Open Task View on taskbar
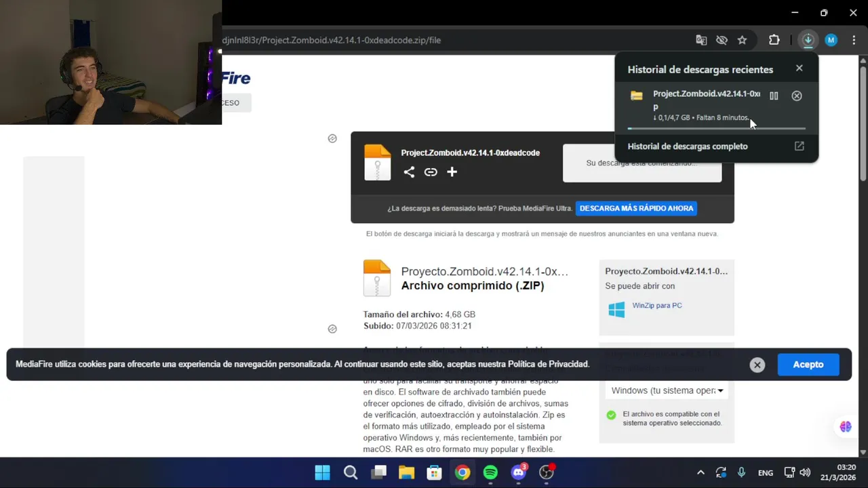 (378, 472)
